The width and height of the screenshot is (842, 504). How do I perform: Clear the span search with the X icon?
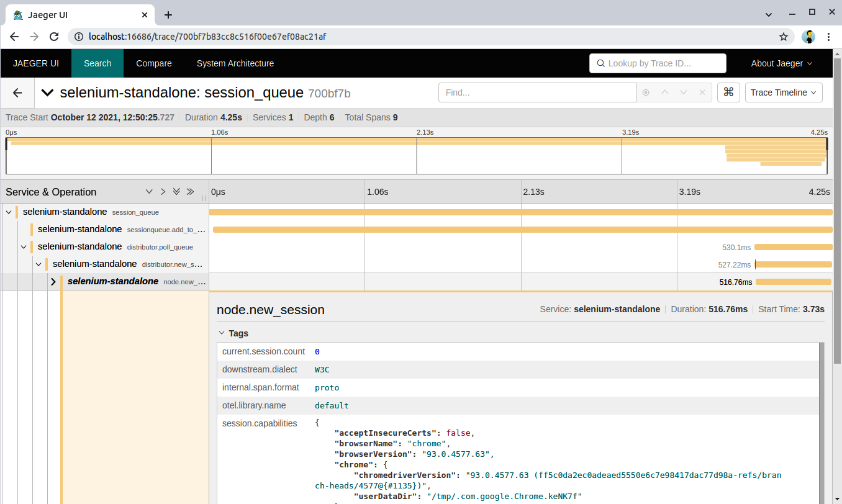702,92
